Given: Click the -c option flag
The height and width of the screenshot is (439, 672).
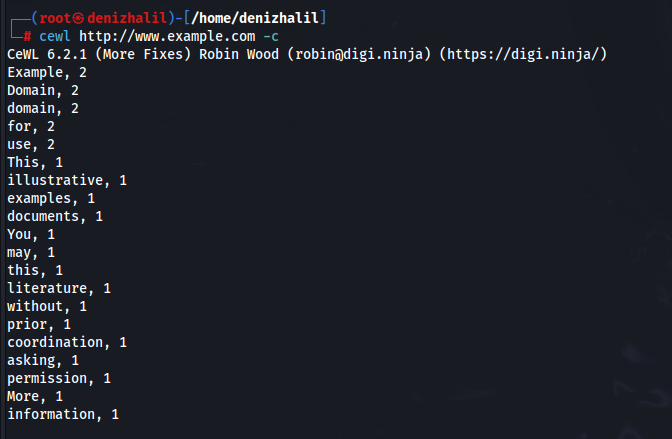Looking at the screenshot, I should 271,37.
